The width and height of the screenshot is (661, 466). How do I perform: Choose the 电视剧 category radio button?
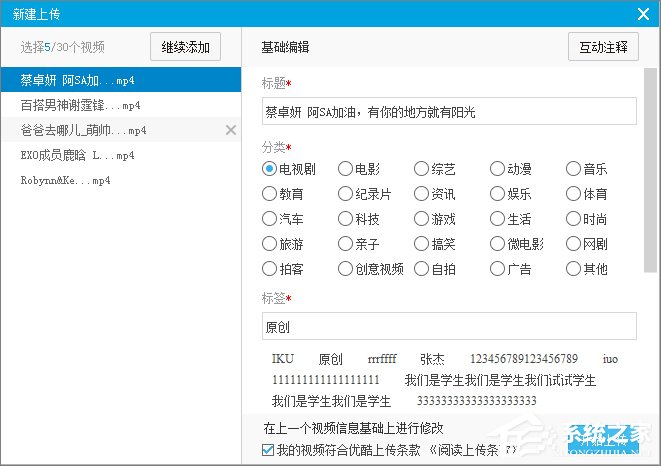(269, 169)
